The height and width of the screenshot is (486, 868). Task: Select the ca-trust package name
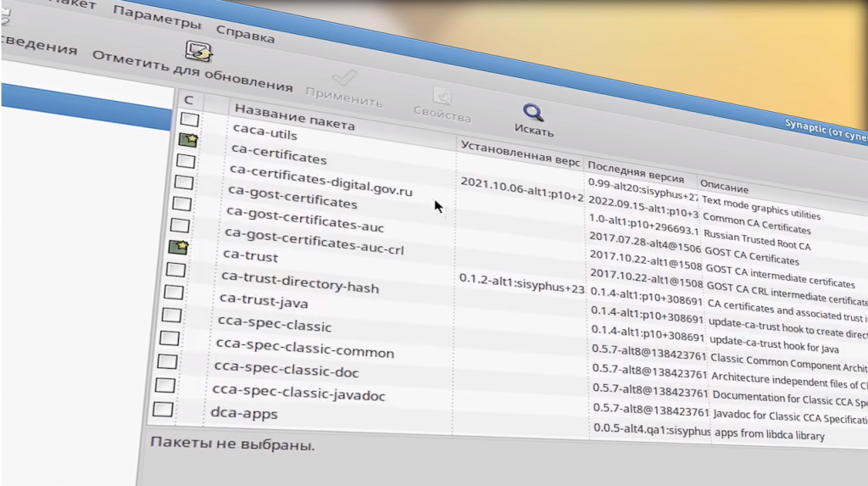(x=250, y=255)
